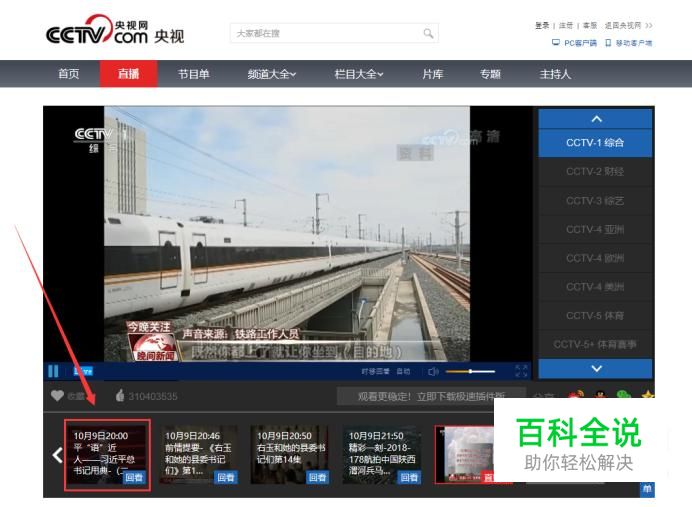The height and width of the screenshot is (507, 692).
Task: Go to 首页 in the navigation bar
Action: [x=69, y=74]
